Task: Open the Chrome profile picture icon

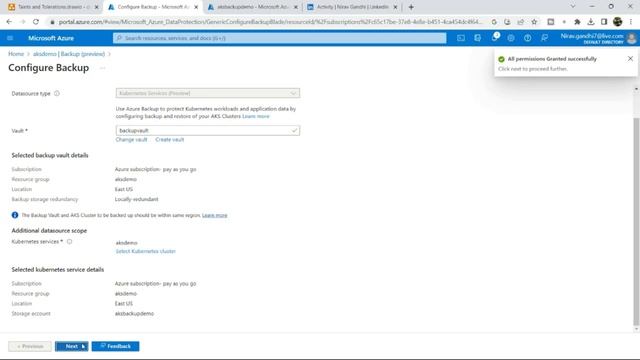Action: coord(618,22)
